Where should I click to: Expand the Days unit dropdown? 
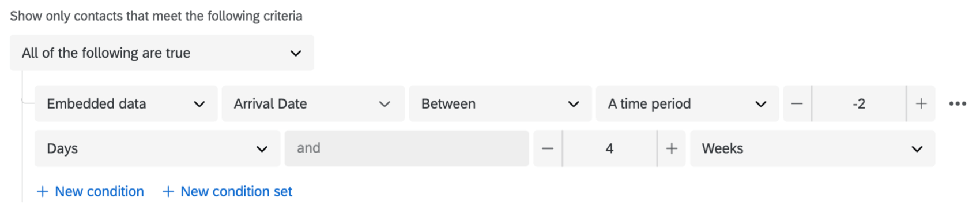click(157, 148)
